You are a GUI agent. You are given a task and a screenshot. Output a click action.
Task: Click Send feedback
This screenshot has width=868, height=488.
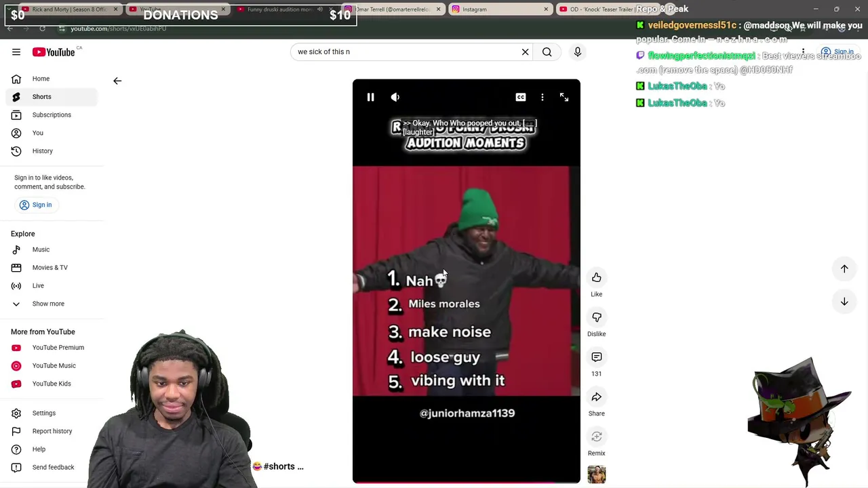52,467
